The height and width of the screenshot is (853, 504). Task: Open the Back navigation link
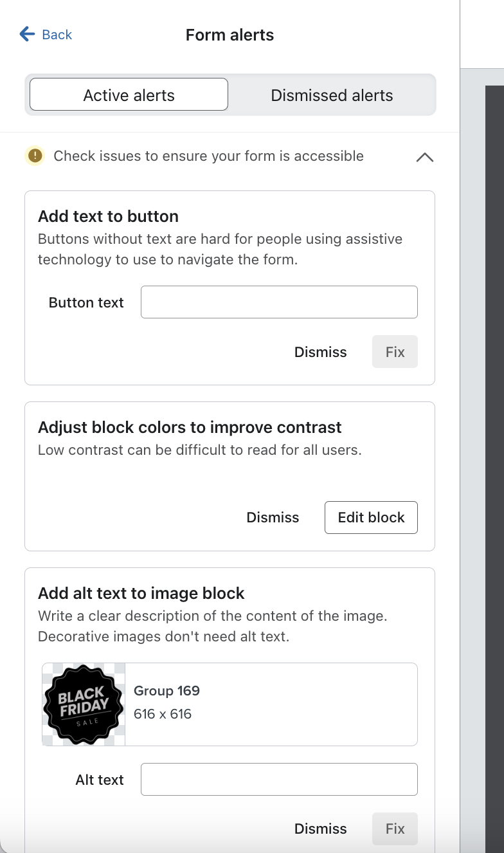click(56, 34)
